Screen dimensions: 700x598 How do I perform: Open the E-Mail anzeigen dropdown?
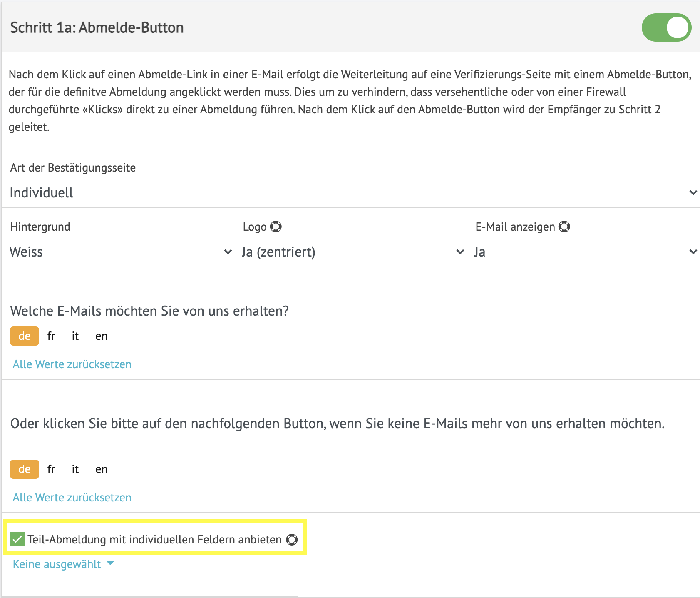click(x=585, y=252)
